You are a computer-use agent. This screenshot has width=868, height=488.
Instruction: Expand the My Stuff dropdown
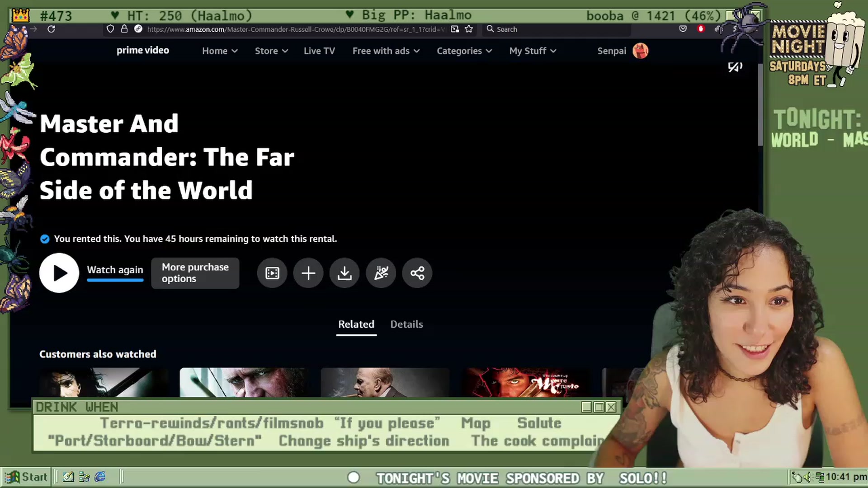pyautogui.click(x=533, y=51)
